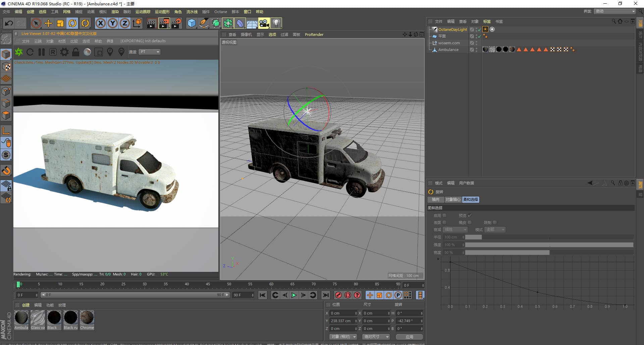This screenshot has height=345, width=644.
Task: Toggle the X axis lock
Action: tap(100, 23)
